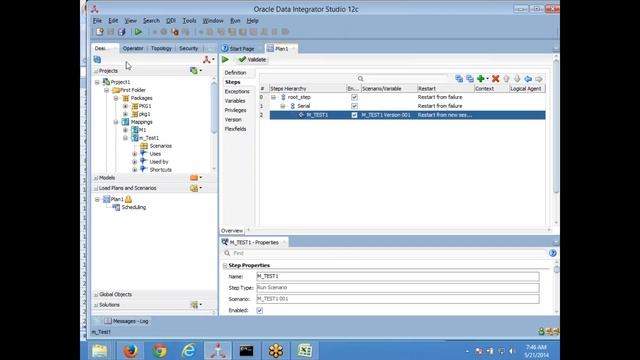Click the steps search magnifier icon

(360, 79)
